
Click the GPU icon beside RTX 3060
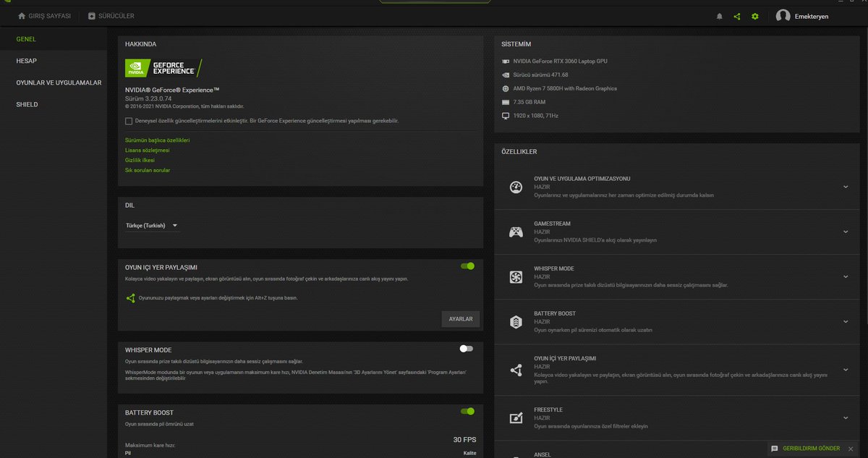[506, 62]
